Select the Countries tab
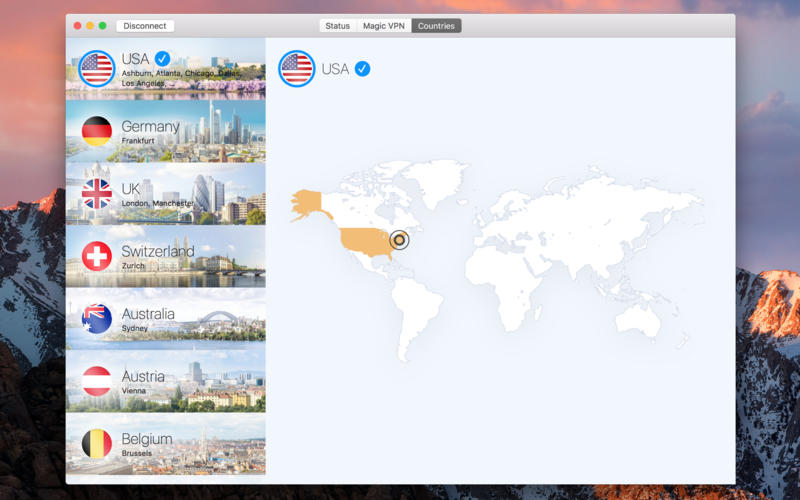This screenshot has width=800, height=500. (436, 26)
